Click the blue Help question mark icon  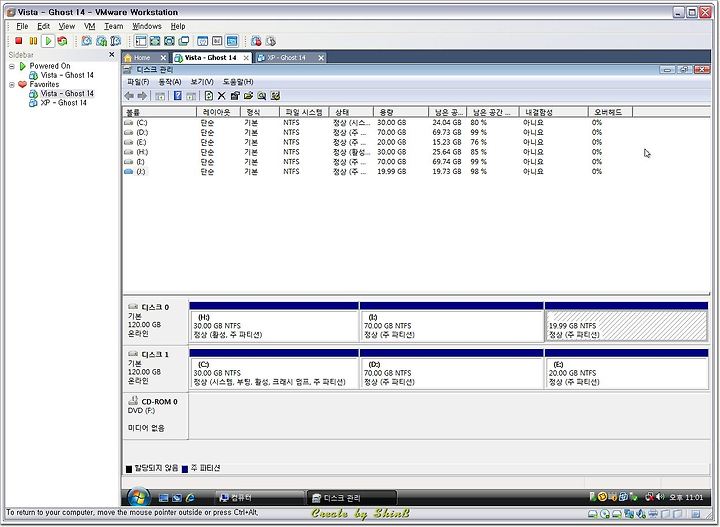178,96
